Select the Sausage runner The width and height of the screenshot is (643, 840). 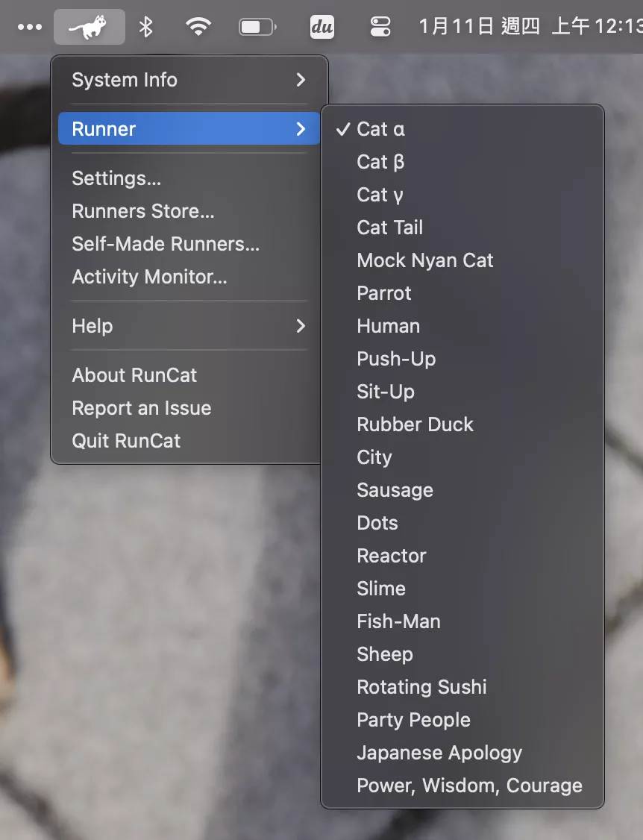[x=462, y=489]
